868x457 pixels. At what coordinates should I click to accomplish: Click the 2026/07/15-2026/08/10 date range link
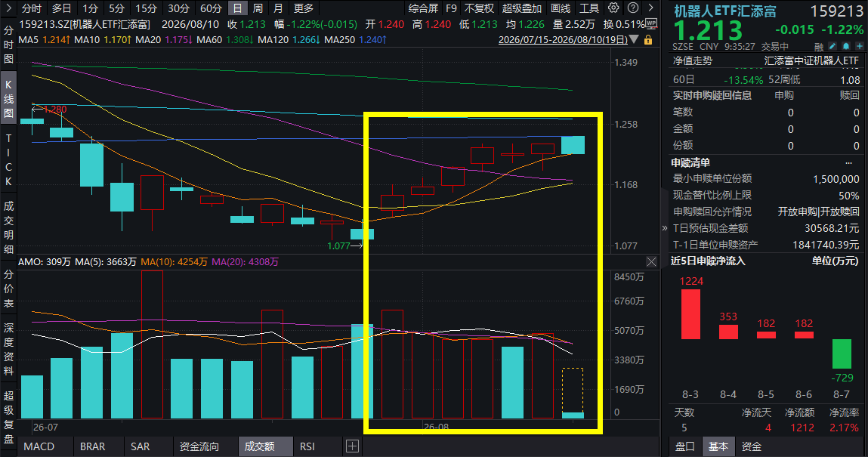(x=563, y=40)
